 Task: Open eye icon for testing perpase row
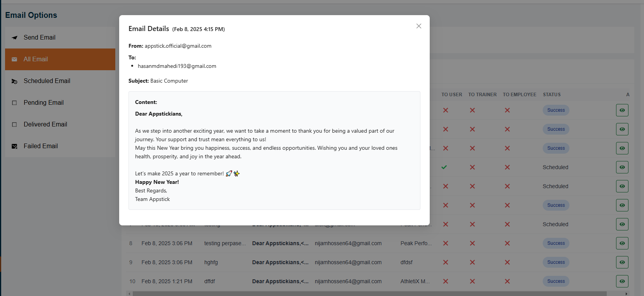622,243
